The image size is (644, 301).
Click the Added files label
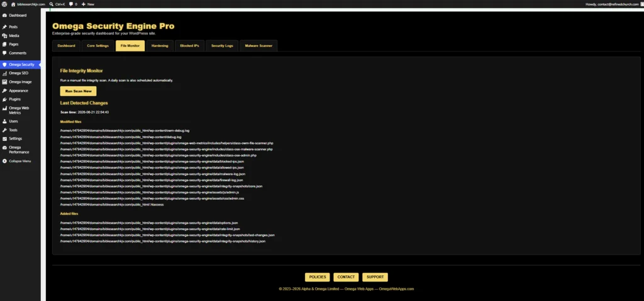[x=69, y=214]
